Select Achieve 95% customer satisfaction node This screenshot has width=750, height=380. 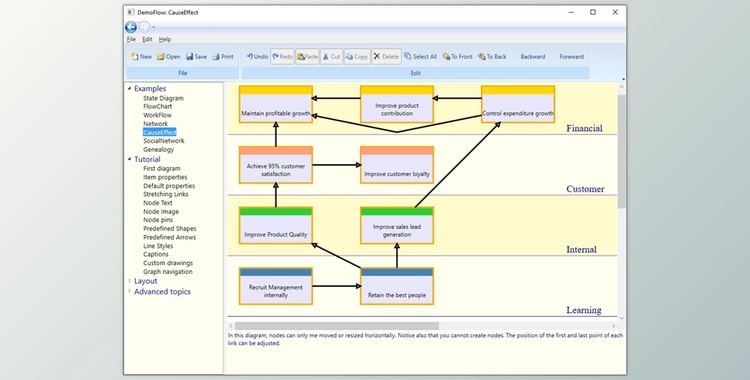coord(276,165)
